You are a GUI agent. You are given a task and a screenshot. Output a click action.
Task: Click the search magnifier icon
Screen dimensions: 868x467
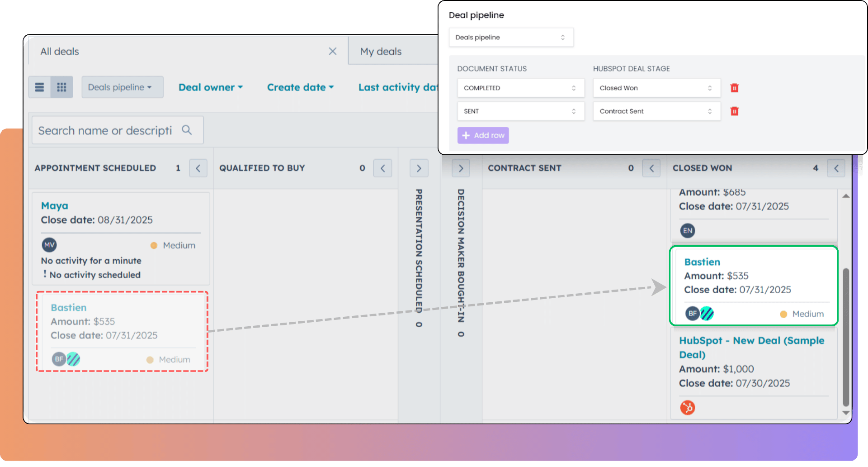coord(187,130)
